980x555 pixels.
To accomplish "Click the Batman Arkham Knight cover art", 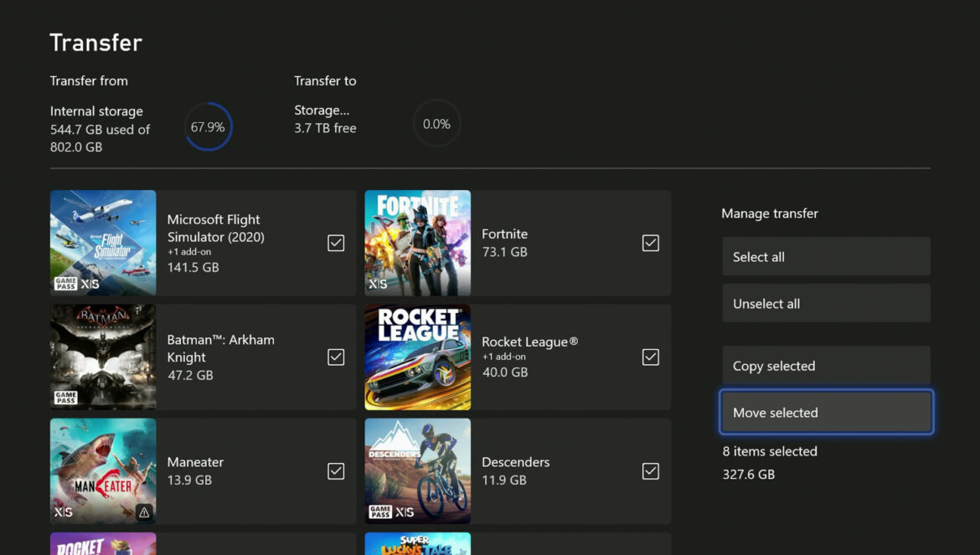I will (103, 357).
